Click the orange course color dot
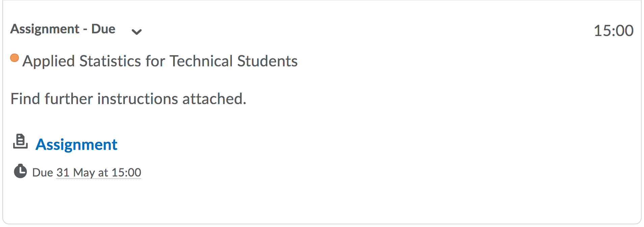 (15, 58)
